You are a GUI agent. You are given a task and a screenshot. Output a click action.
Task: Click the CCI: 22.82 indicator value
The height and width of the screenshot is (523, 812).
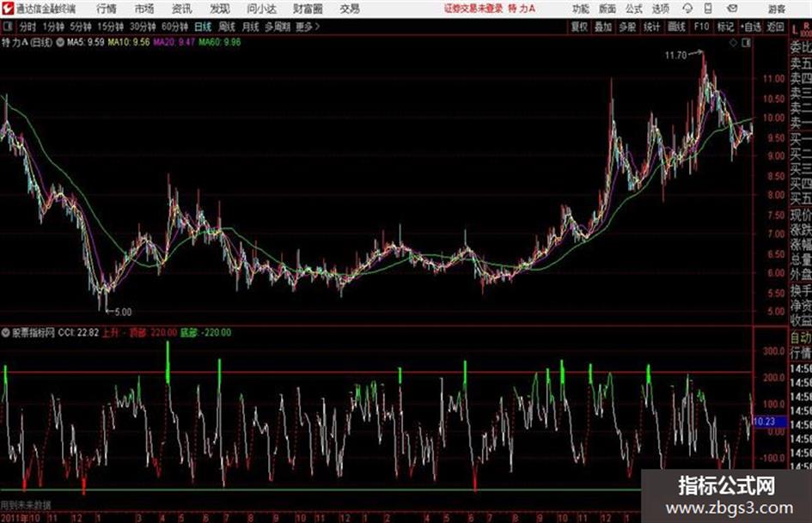pyautogui.click(x=78, y=332)
